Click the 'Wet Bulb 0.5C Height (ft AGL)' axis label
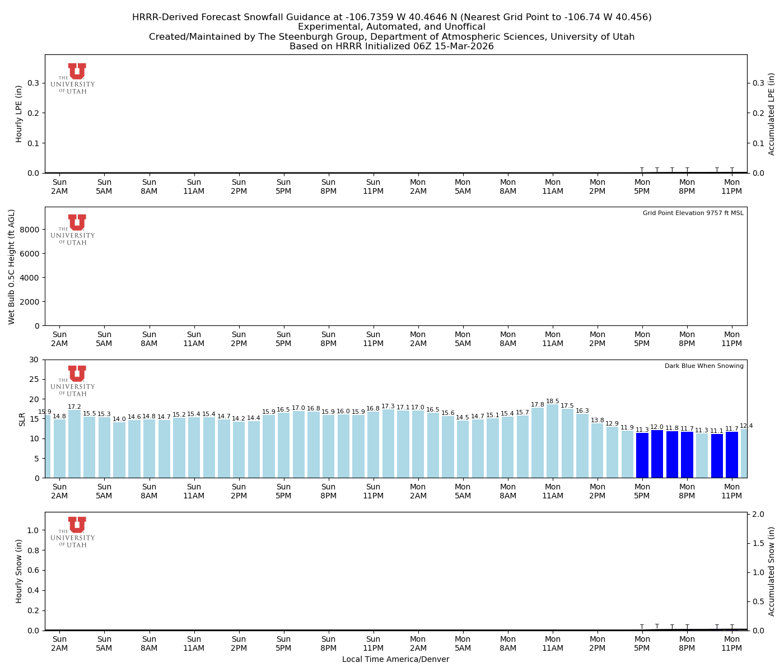 12,267
